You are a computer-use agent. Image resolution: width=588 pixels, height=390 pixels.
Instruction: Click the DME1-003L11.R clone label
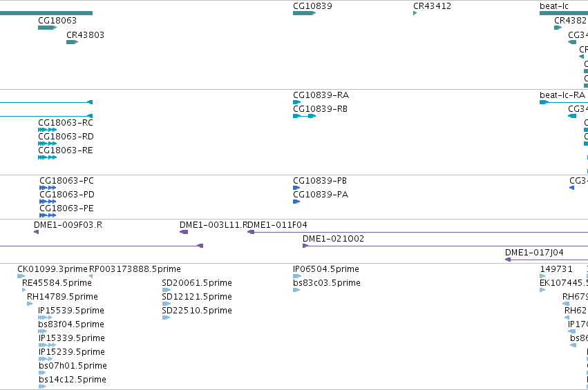(x=214, y=225)
